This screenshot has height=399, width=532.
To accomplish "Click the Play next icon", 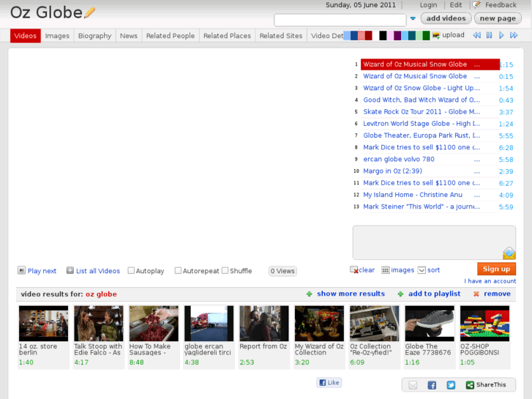I will [x=21, y=270].
